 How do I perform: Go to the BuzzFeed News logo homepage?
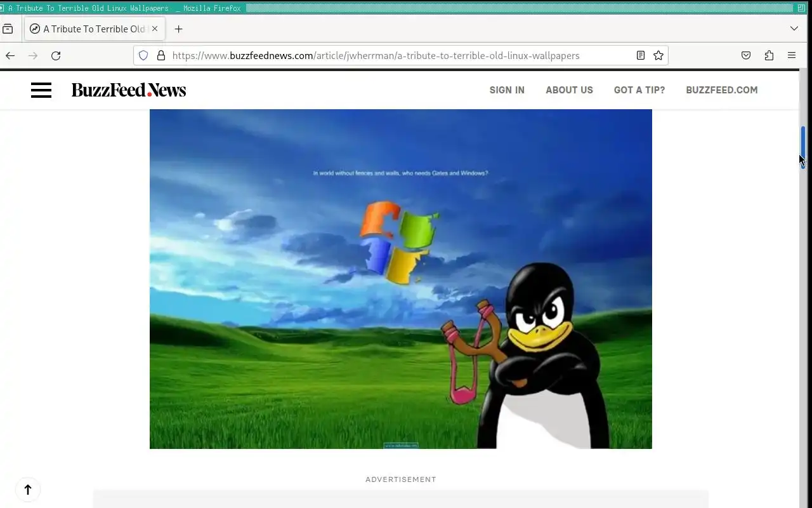pos(129,90)
